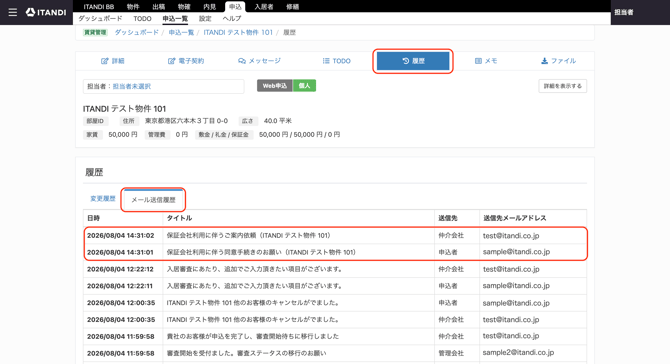This screenshot has height=364, width=670.
Task: Click the 担当者未選択 assignee link
Action: (132, 86)
